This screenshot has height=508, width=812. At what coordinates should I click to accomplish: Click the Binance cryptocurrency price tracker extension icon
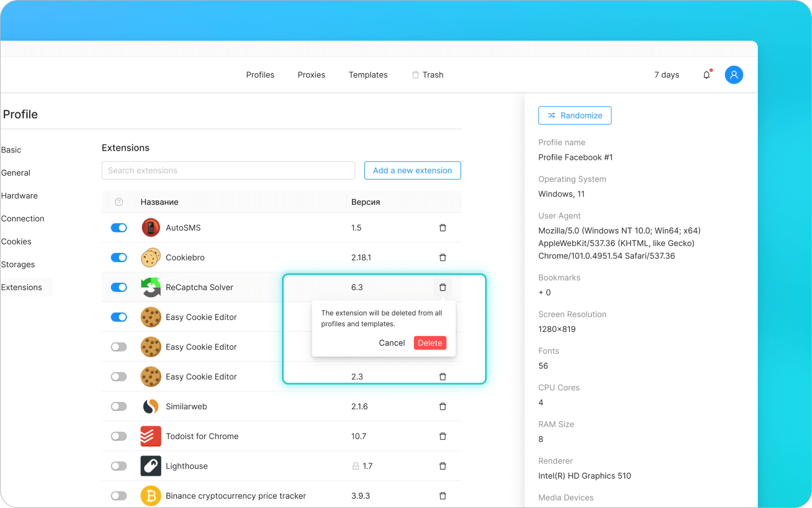[x=151, y=496]
